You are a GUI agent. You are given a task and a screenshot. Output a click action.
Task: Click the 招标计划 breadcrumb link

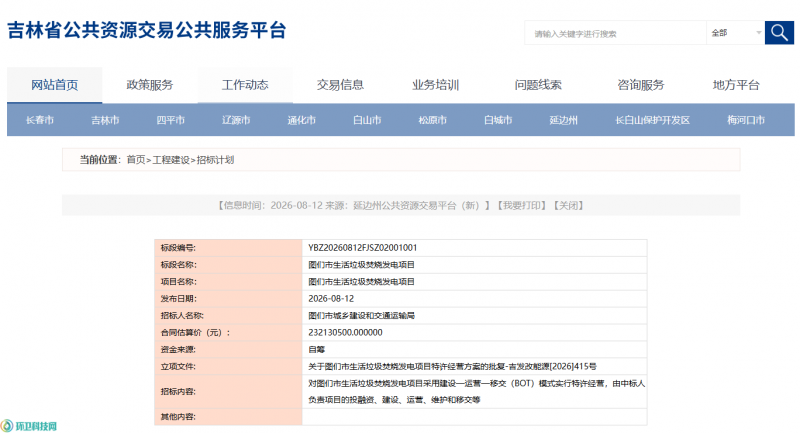(x=215, y=160)
